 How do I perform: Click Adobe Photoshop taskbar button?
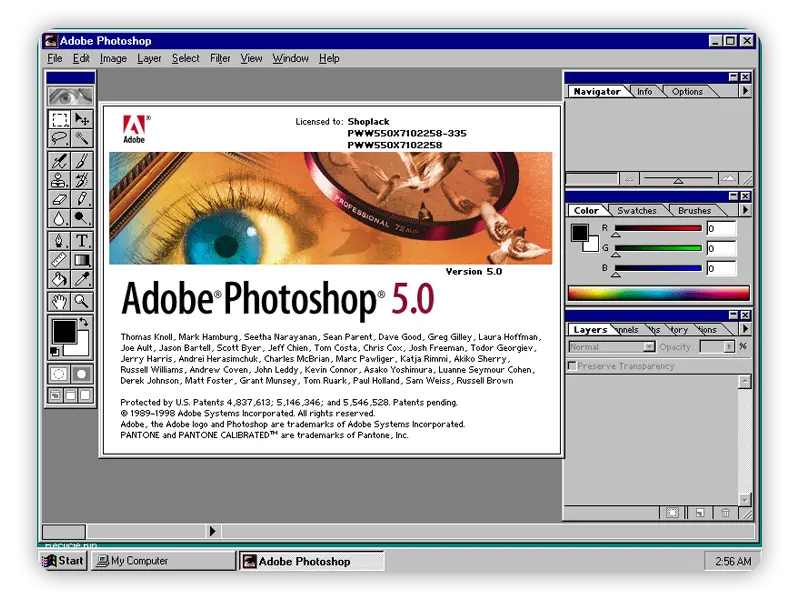point(311,561)
